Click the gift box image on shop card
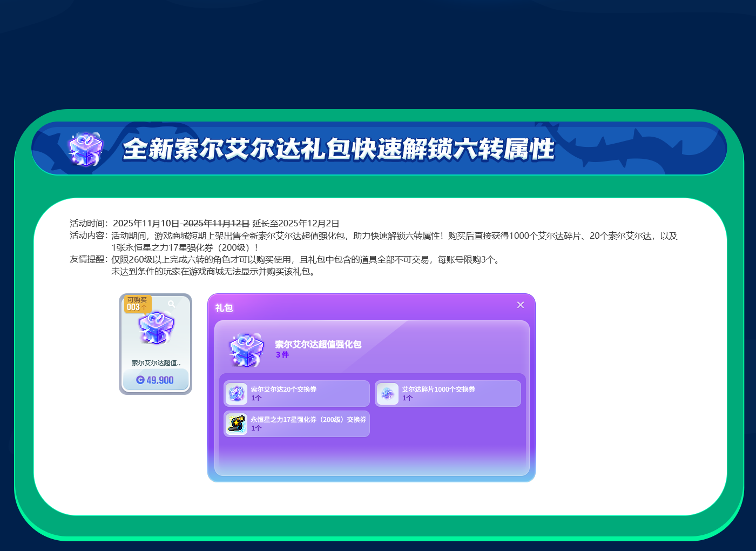The height and width of the screenshot is (551, 756). pyautogui.click(x=156, y=328)
